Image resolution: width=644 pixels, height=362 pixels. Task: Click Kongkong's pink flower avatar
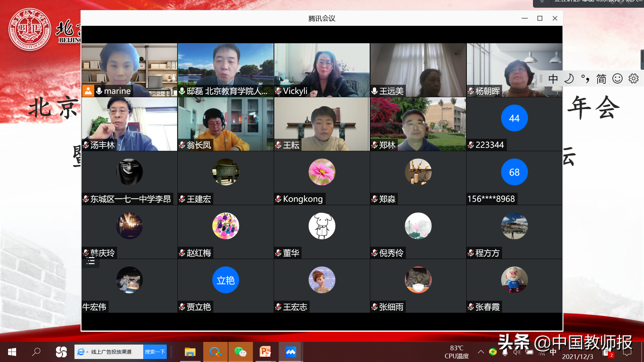322,172
